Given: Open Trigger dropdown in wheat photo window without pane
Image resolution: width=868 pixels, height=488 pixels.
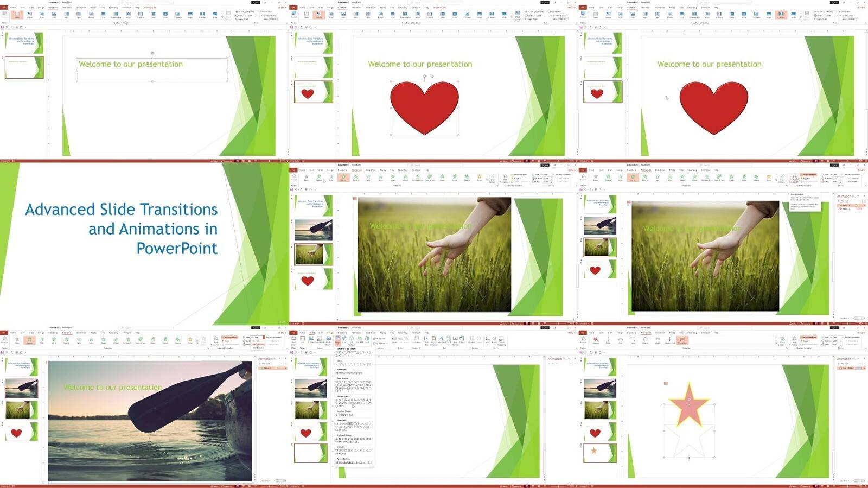Looking at the screenshot, I should coord(516,179).
